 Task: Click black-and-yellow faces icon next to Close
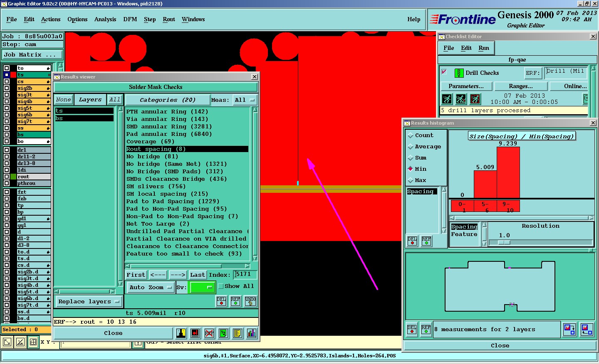(181, 333)
